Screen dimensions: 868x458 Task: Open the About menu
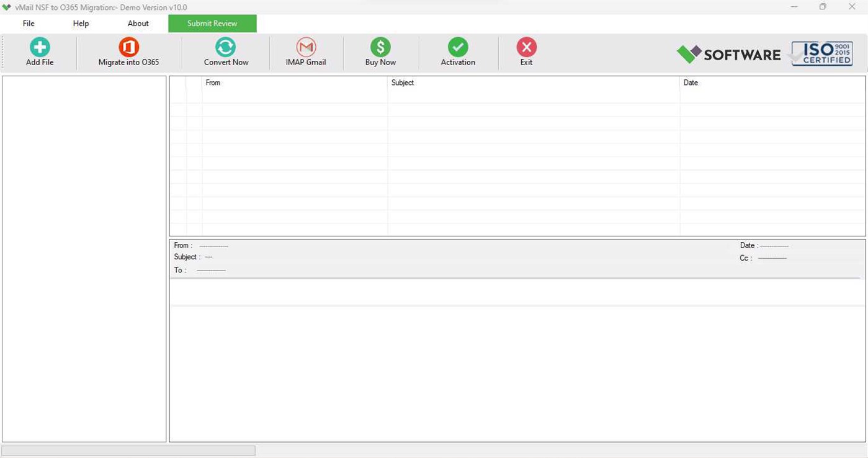coord(137,23)
